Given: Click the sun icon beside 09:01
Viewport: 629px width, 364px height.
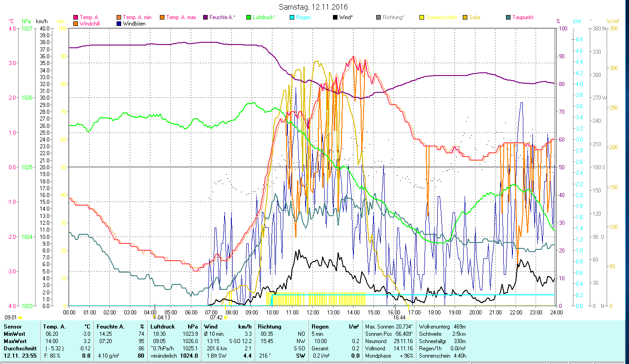Looking at the screenshot, I should pos(20,318).
